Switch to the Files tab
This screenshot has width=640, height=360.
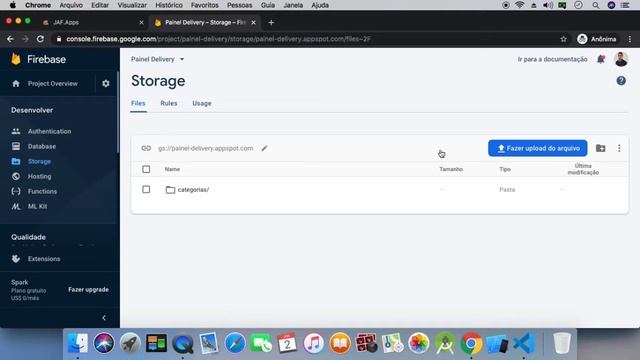pos(138,103)
